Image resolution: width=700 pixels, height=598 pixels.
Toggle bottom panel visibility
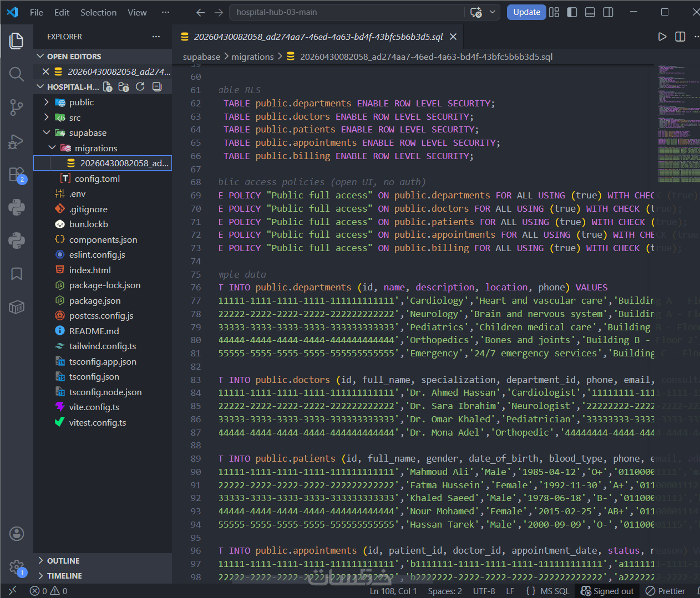click(590, 12)
